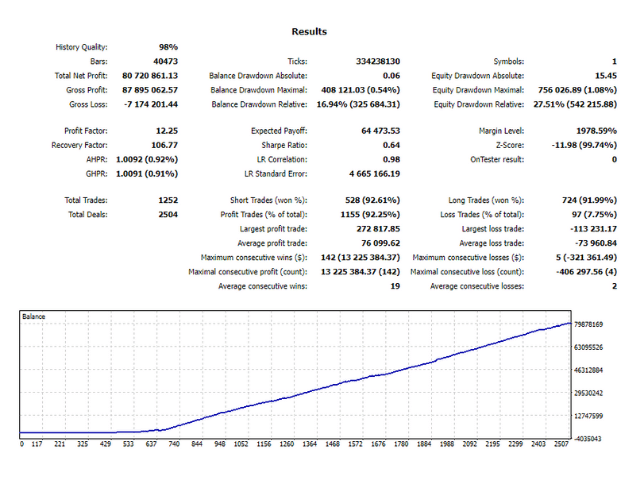Screen dimensions: 640x480
Task: Select the Sharpe Ratio value 0.64
Action: 390,145
